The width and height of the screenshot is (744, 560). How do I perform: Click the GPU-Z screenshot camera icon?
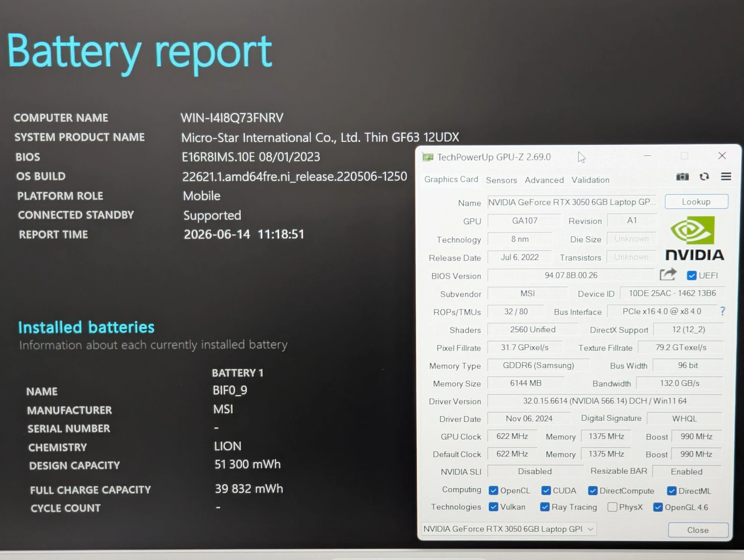(x=682, y=177)
